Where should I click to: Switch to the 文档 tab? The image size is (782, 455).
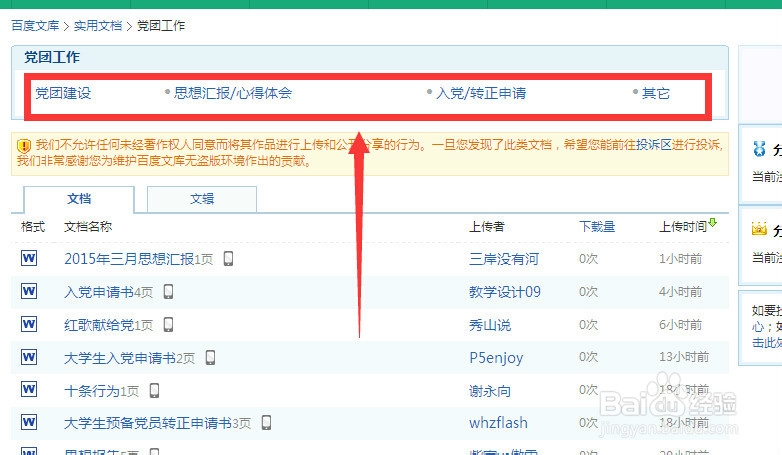tap(79, 199)
